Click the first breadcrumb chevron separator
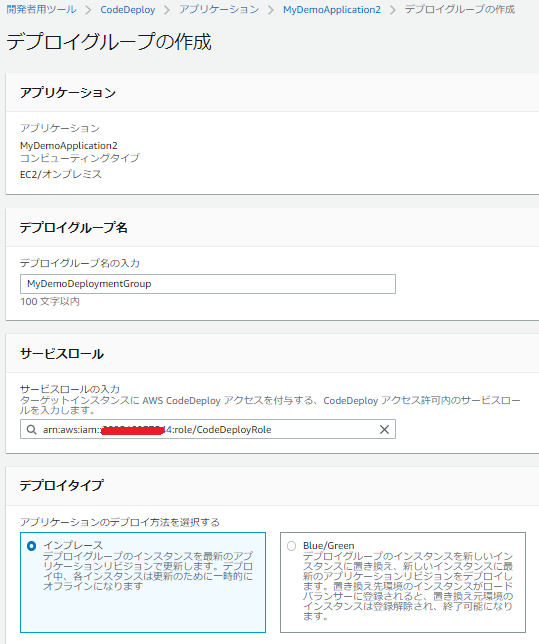 click(x=88, y=10)
